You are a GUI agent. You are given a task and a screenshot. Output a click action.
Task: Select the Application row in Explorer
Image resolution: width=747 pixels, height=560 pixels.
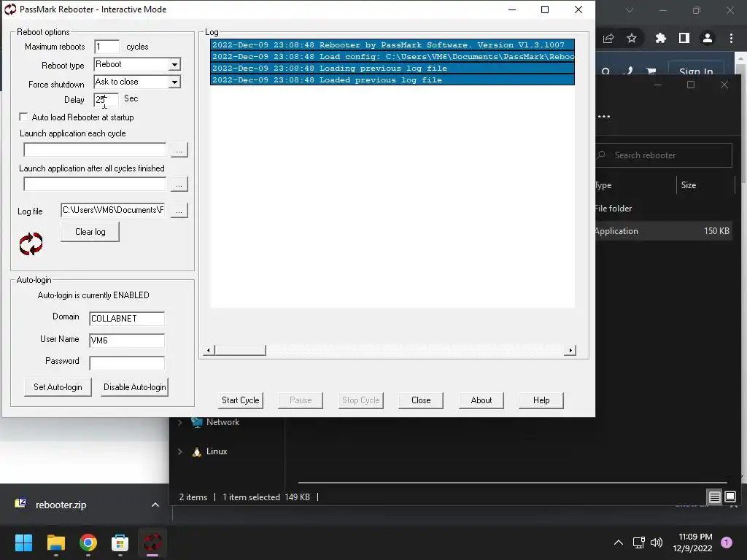pos(663,231)
